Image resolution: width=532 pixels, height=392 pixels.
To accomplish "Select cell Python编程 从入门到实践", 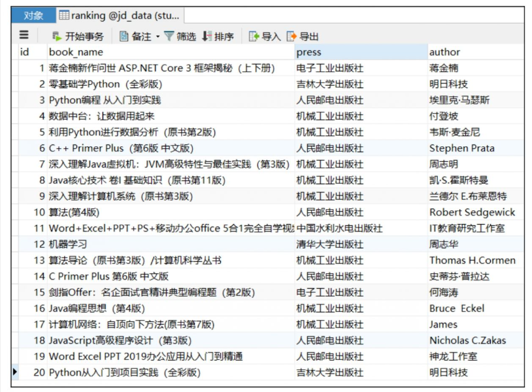I will coord(171,100).
